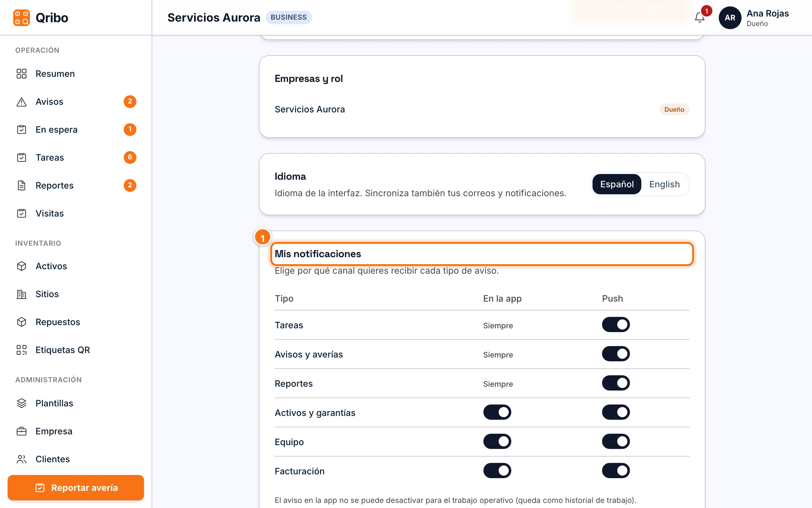
Task: Click the Plantillas layers icon
Action: (x=22, y=403)
